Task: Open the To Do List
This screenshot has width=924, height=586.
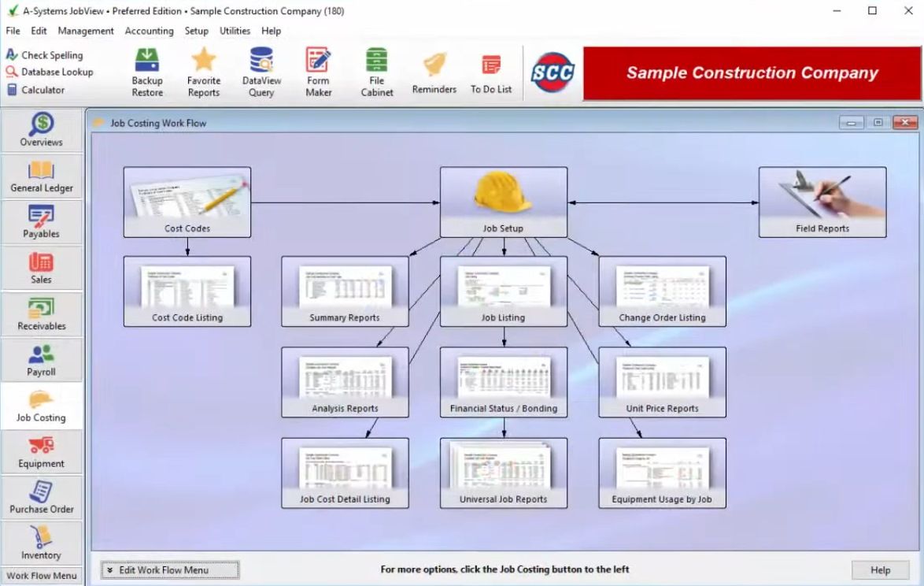Action: click(x=491, y=74)
